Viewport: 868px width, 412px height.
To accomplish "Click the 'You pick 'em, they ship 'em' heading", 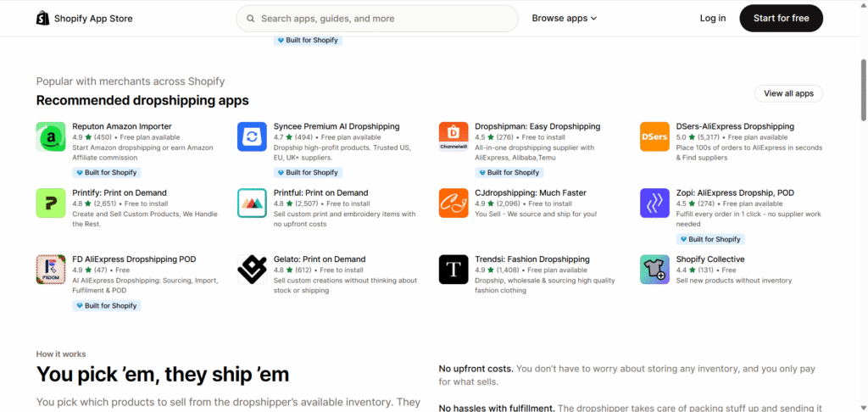I will [163, 375].
